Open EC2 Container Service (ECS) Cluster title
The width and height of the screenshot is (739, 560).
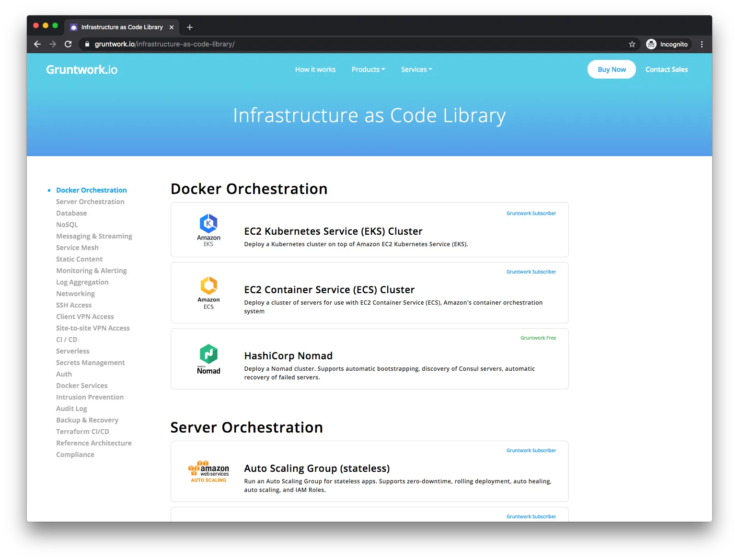329,290
